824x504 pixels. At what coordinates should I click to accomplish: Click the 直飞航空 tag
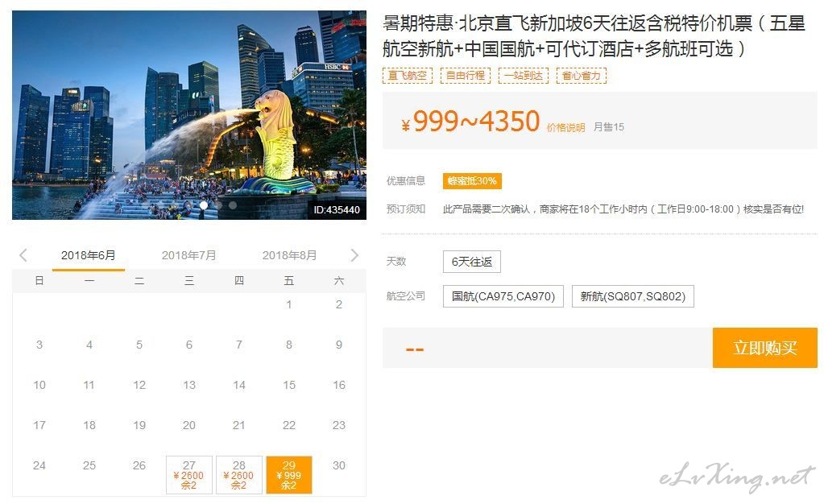coord(408,76)
